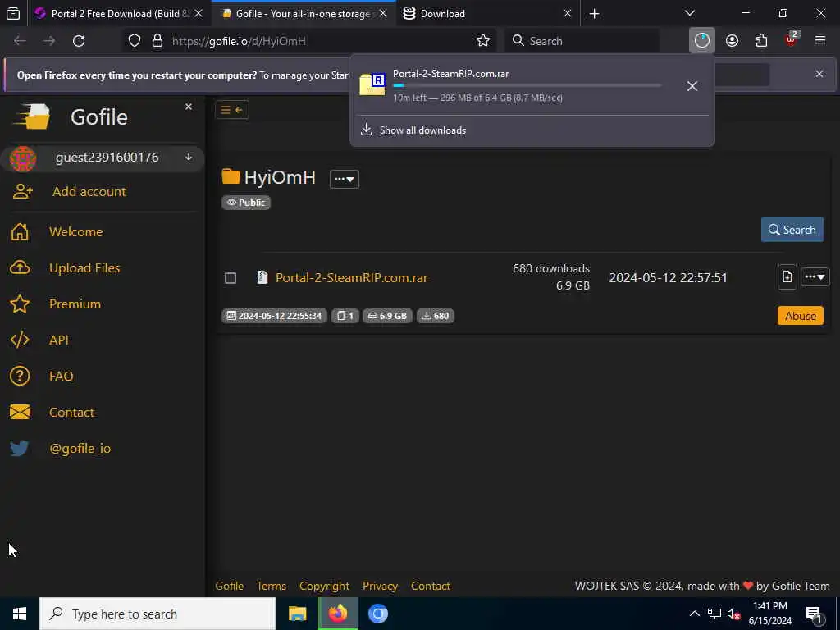Screen dimensions: 840x630
Task: Close the Portal 2 Free Download tab
Action: 199,13
